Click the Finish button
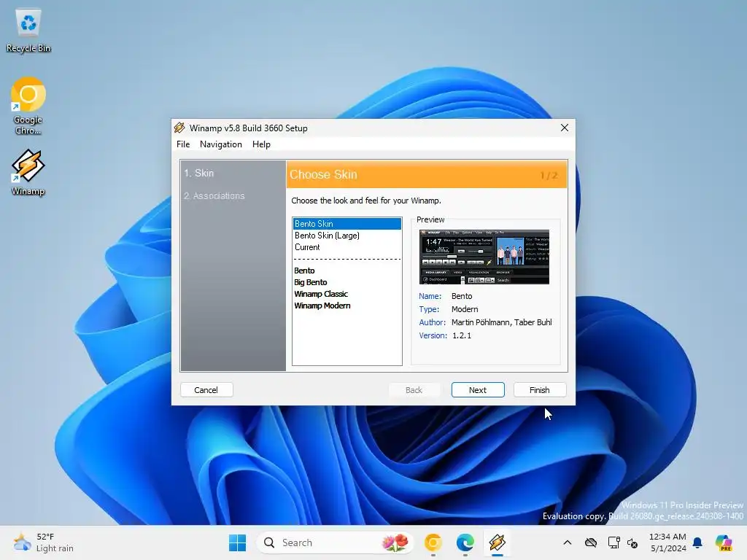 540,390
